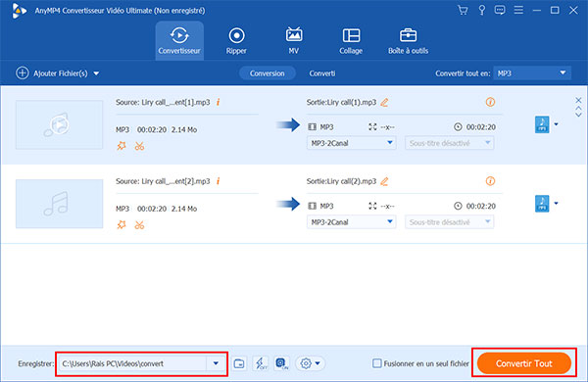Open Sous-titre désactivé dropdown for first file
Image resolution: width=588 pixels, height=382 pixels.
click(x=449, y=143)
